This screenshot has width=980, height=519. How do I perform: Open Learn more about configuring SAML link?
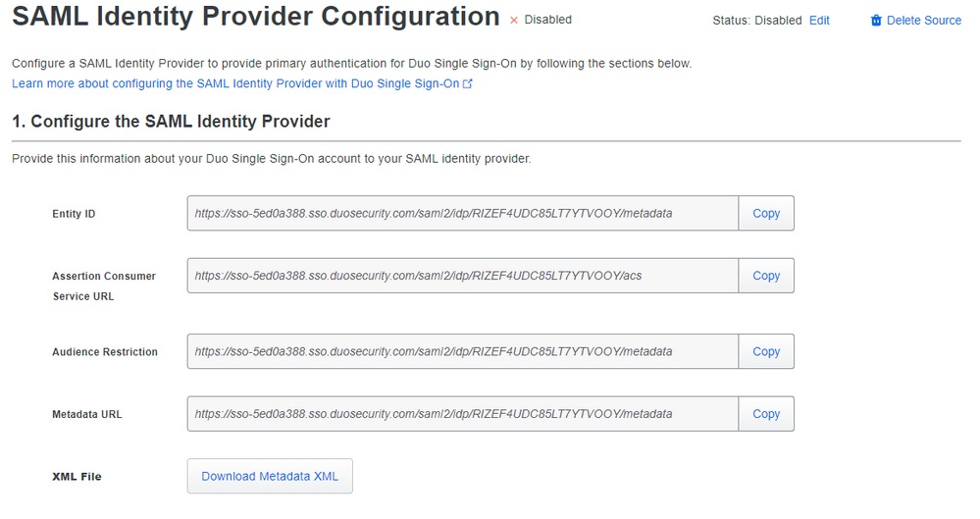235,83
